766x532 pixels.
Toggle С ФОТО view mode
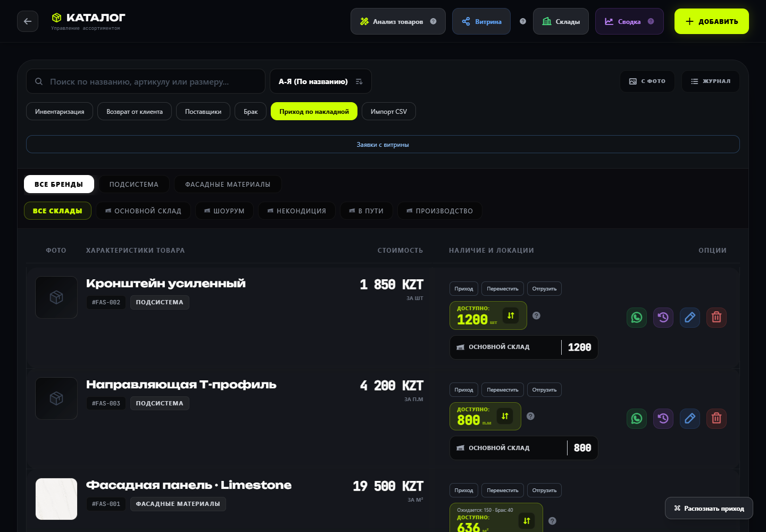[647, 81]
